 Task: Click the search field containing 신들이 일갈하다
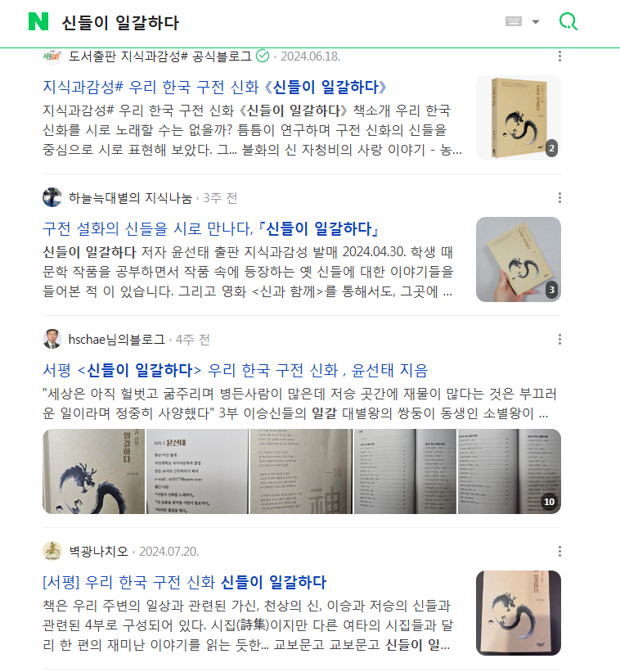(x=278, y=22)
